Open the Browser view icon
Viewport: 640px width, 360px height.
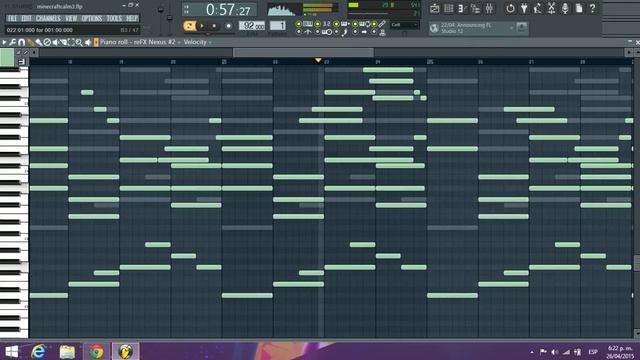point(476,8)
